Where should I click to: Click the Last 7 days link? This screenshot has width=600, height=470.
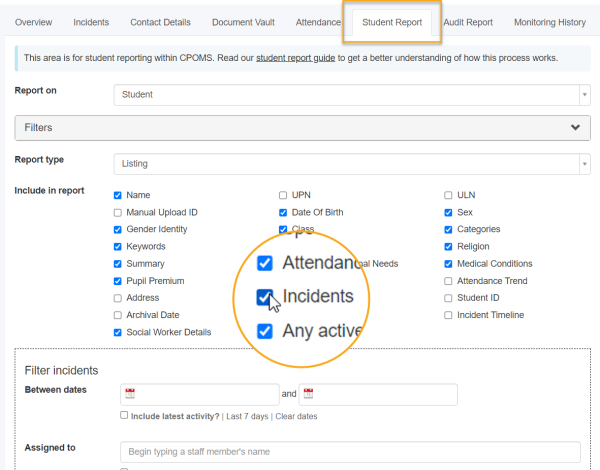pyautogui.click(x=247, y=416)
